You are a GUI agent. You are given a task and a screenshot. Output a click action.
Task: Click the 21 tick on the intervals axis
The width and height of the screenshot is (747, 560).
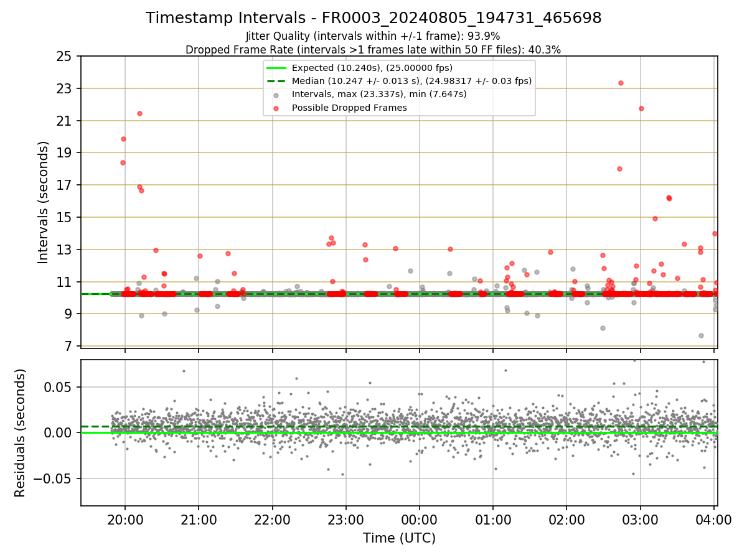63,121
